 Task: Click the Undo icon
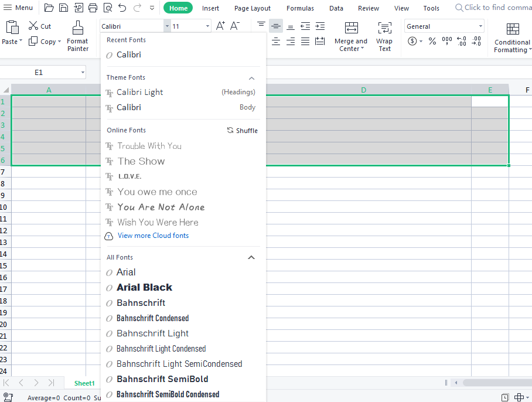coord(123,8)
